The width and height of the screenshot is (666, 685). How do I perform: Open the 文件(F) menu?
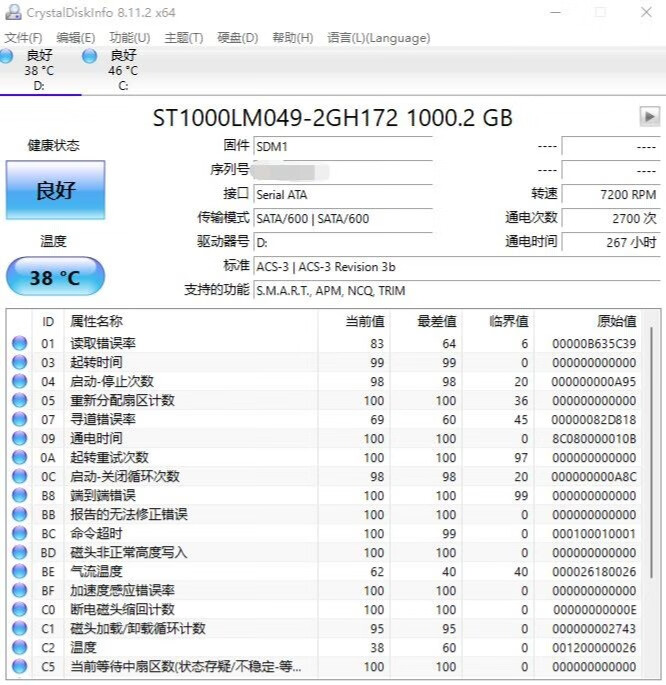click(x=24, y=38)
